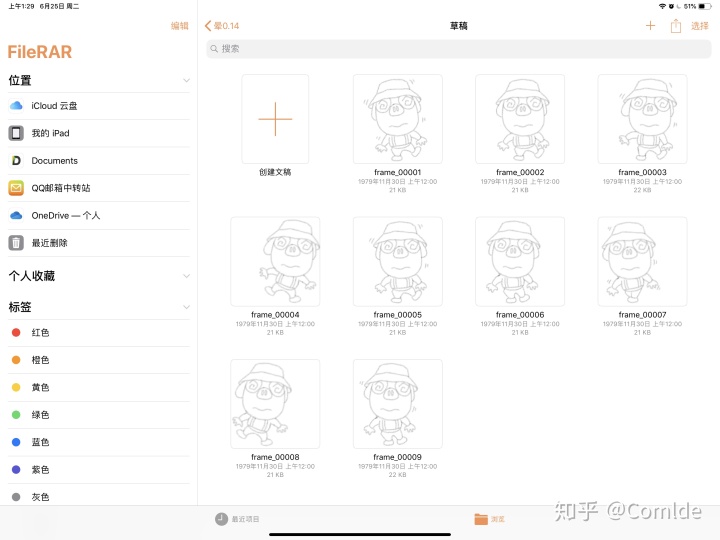The image size is (720, 540).
Task: Open QQ邮箱中转站 mail icon
Action: point(16,188)
